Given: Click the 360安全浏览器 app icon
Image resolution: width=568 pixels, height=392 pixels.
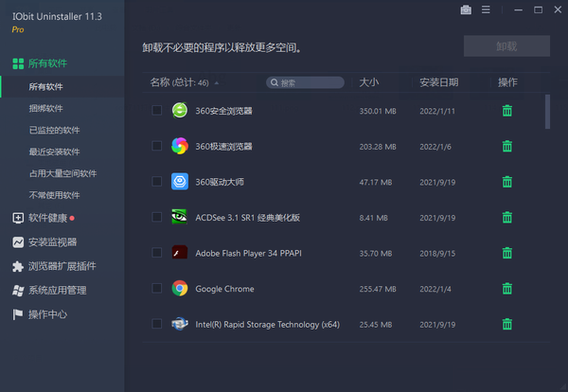Looking at the screenshot, I should (x=180, y=110).
